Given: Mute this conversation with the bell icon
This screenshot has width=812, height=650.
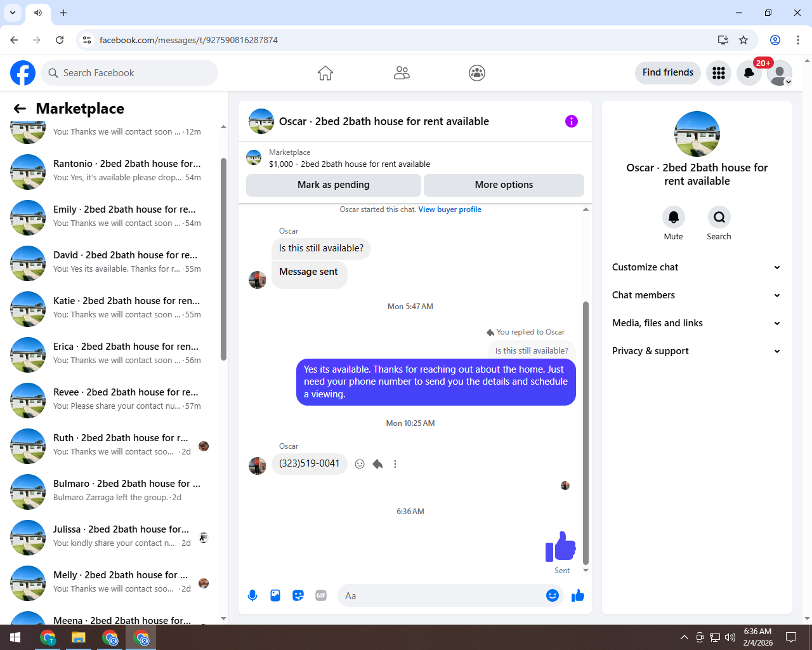Looking at the screenshot, I should (674, 217).
